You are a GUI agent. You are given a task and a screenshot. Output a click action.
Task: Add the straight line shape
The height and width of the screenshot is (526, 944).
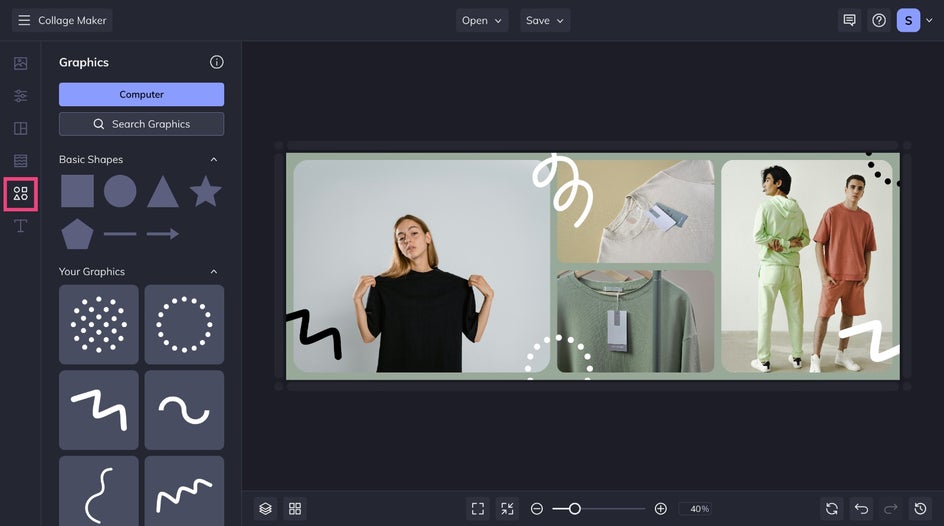click(x=120, y=234)
